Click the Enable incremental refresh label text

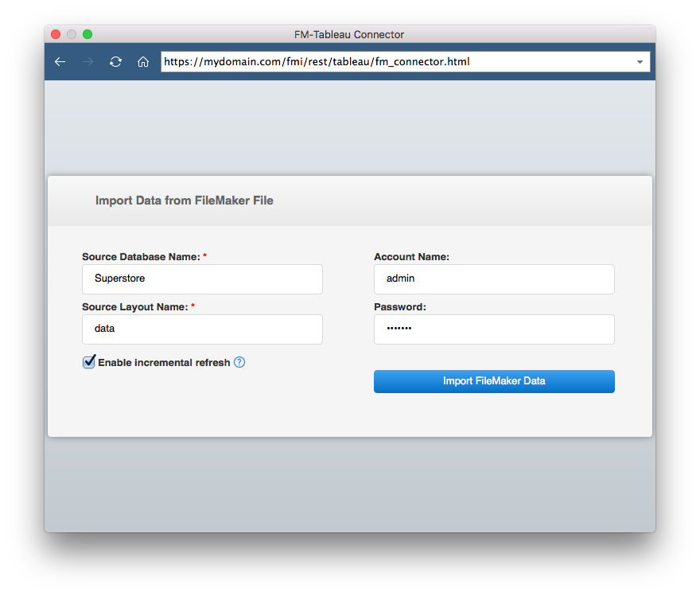tap(164, 363)
